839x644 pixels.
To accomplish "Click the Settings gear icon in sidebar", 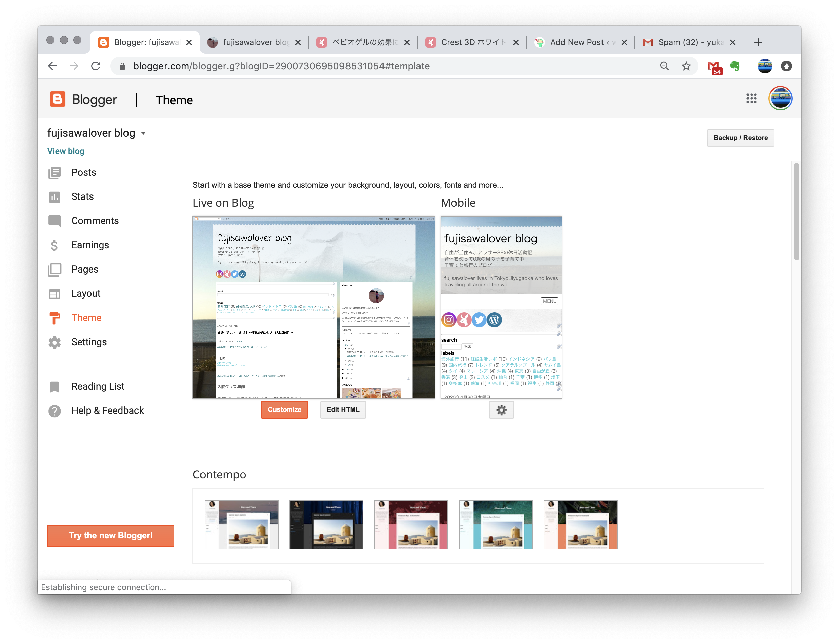I will pos(54,342).
